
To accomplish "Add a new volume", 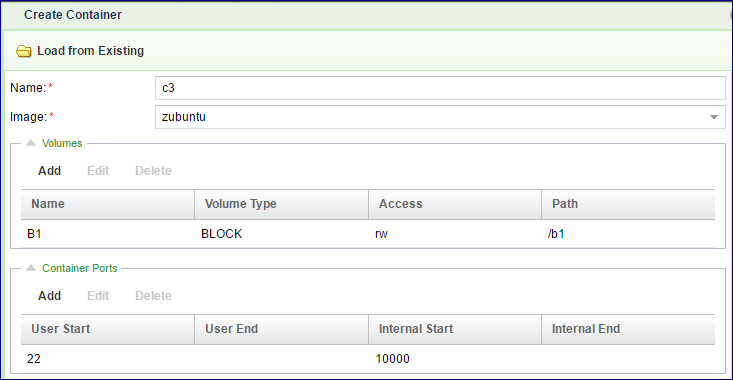I will click(x=50, y=171).
